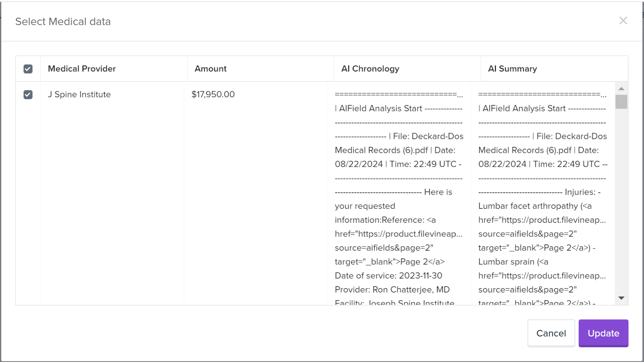
Task: Close the Select Medical data dialog
Action: pos(623,21)
